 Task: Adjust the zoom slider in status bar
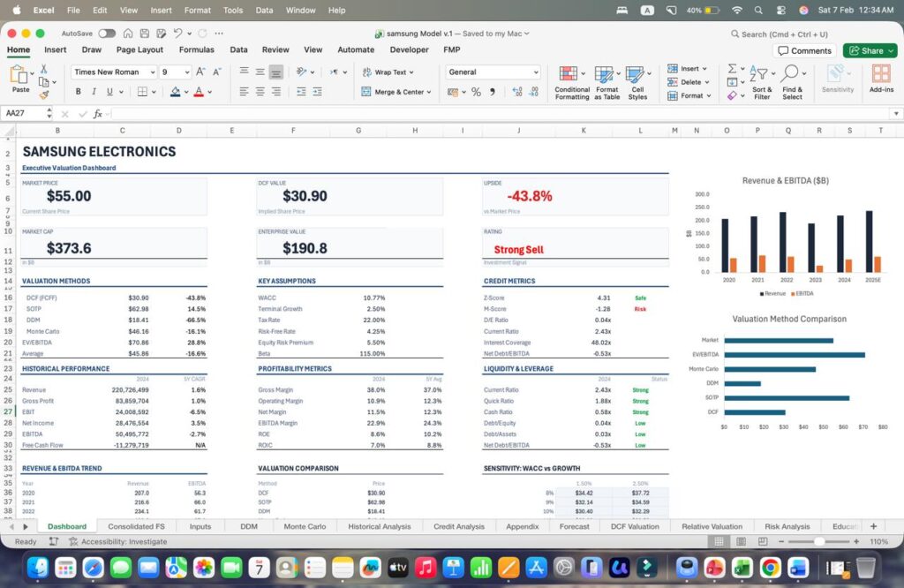[x=818, y=541]
